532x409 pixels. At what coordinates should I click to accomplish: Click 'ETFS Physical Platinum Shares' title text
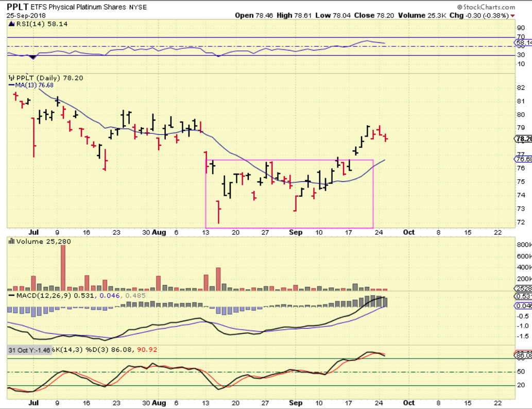pyautogui.click(x=78, y=7)
